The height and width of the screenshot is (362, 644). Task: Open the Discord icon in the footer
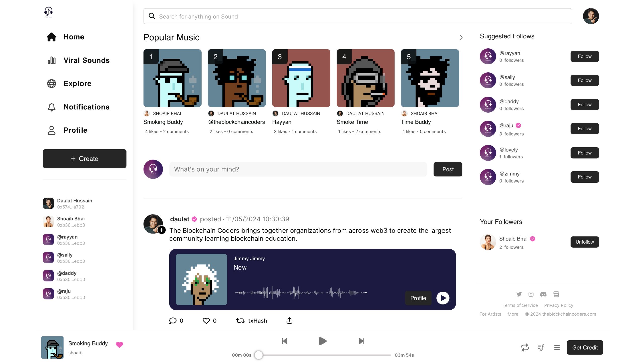coord(543,294)
